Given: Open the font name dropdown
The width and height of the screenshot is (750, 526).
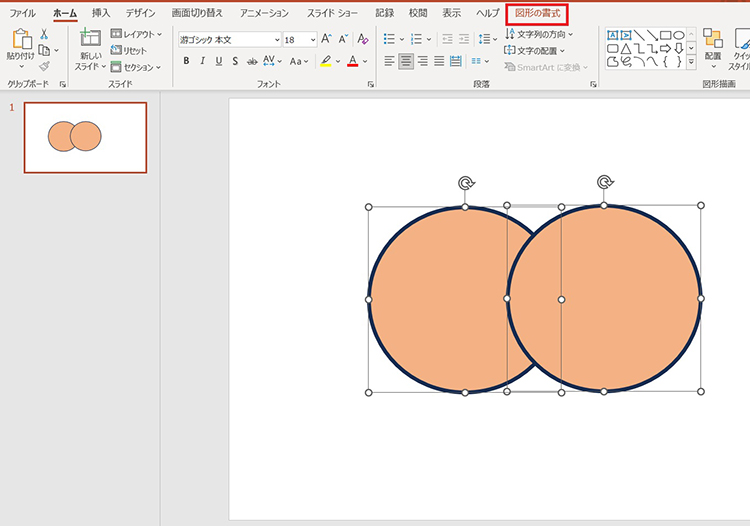Looking at the screenshot, I should (275, 39).
